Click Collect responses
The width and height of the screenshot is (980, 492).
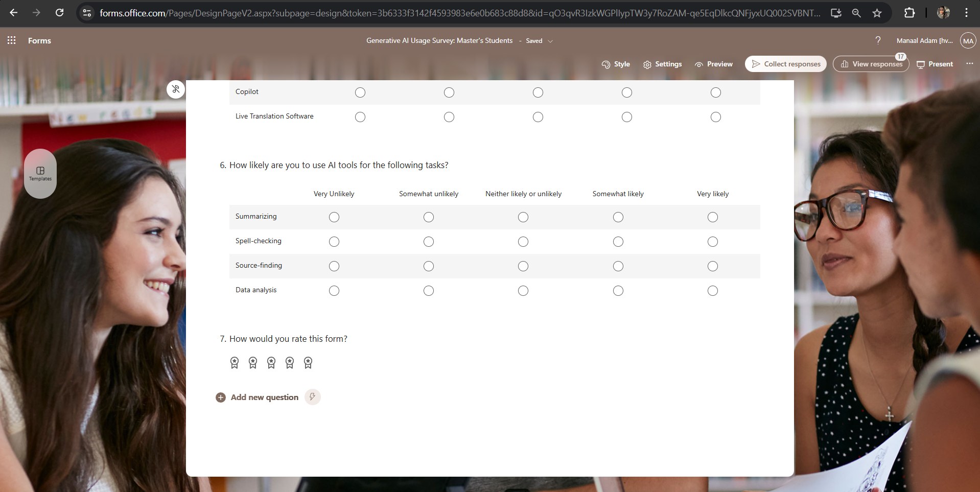pos(785,64)
